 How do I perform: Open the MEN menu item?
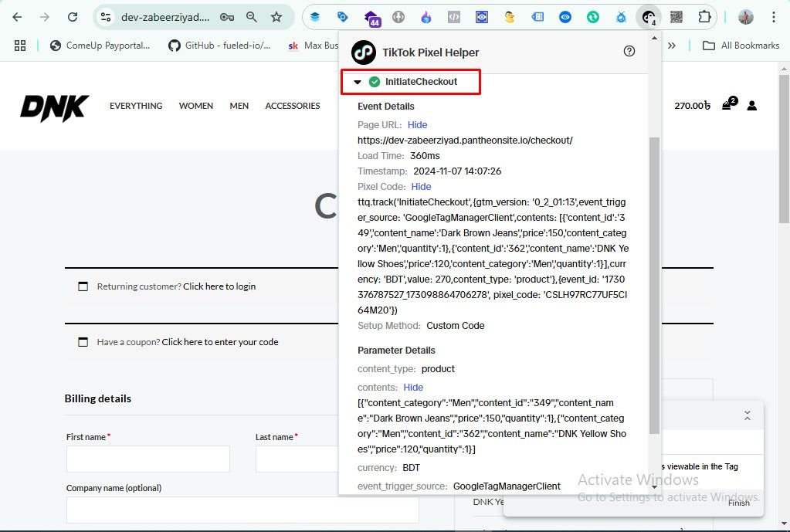click(239, 106)
